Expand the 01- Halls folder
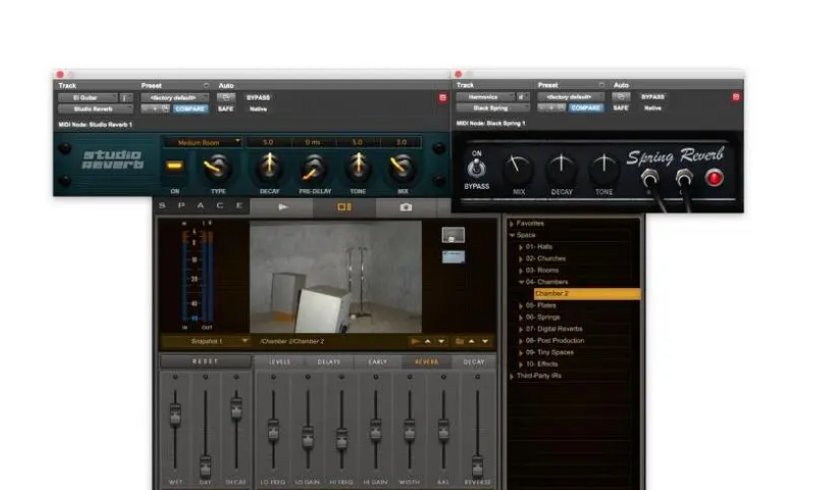The width and height of the screenshot is (837, 490). click(x=521, y=247)
